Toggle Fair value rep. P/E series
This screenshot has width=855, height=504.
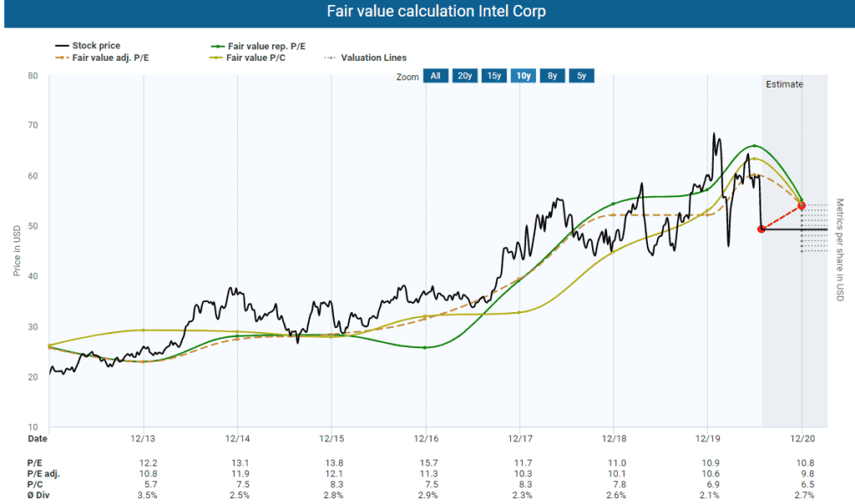pos(258,47)
